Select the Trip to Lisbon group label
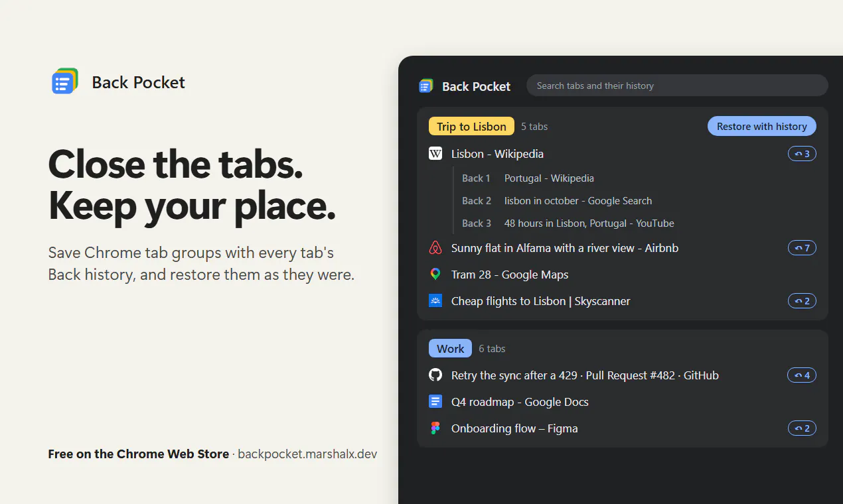The height and width of the screenshot is (504, 843). pyautogui.click(x=471, y=127)
